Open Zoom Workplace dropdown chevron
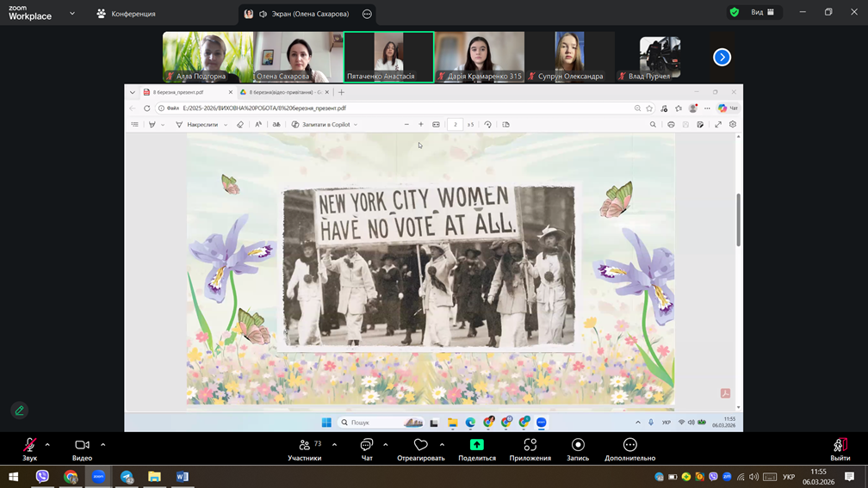The height and width of the screenshot is (488, 868). click(x=72, y=14)
